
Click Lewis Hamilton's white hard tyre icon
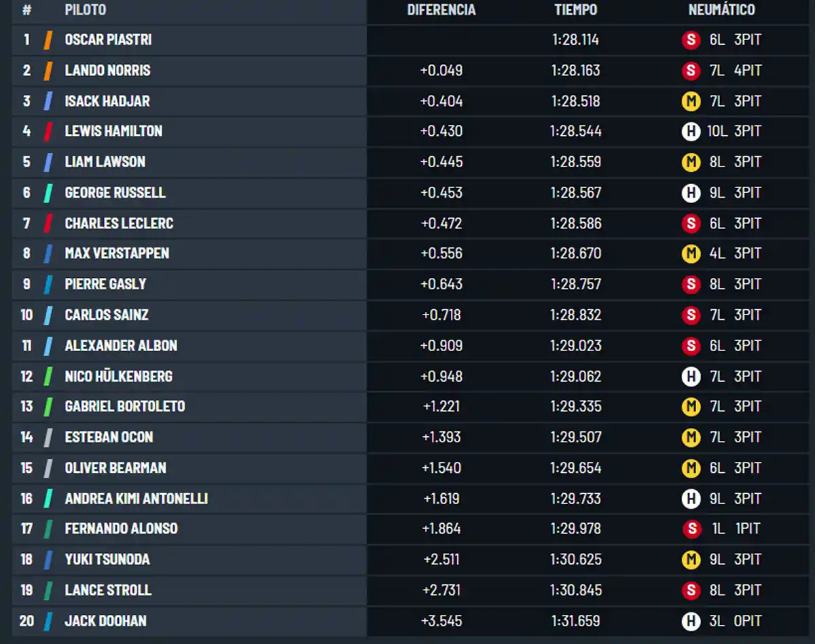[691, 131]
